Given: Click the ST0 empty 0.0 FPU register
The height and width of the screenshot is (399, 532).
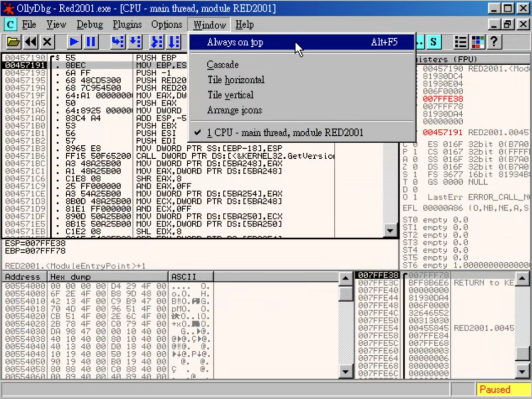Looking at the screenshot, I should point(435,220).
